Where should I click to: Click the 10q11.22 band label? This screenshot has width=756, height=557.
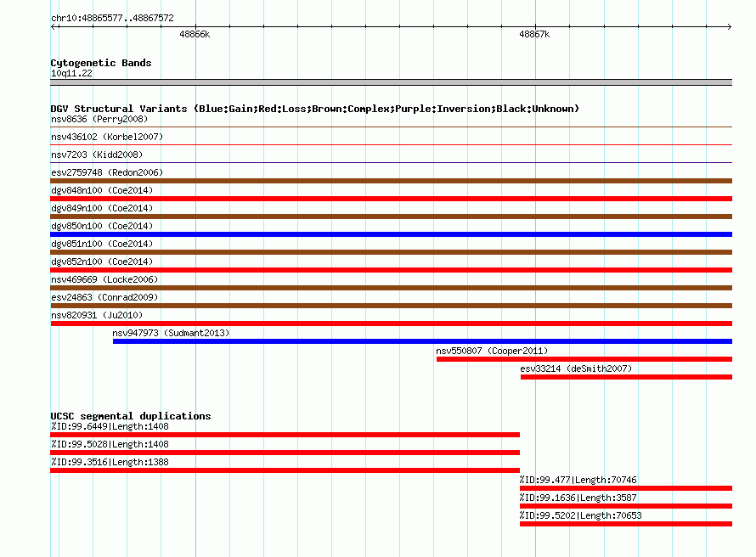(x=71, y=73)
